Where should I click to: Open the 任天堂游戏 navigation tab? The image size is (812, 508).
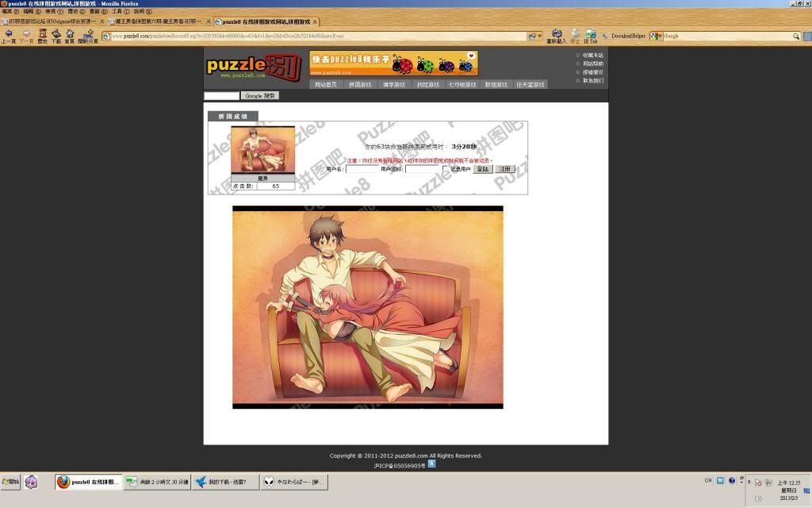coord(530,84)
